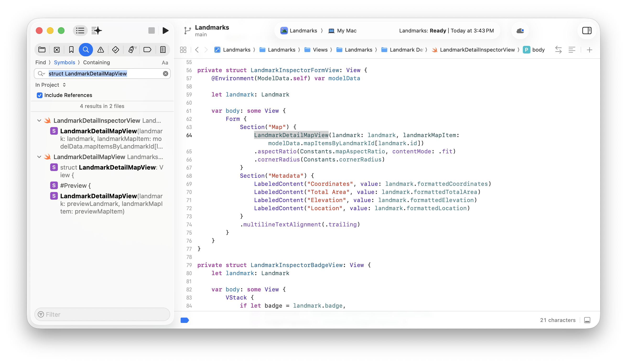Open the cloud status button
Image resolution: width=627 pixels, height=364 pixels.
(520, 31)
